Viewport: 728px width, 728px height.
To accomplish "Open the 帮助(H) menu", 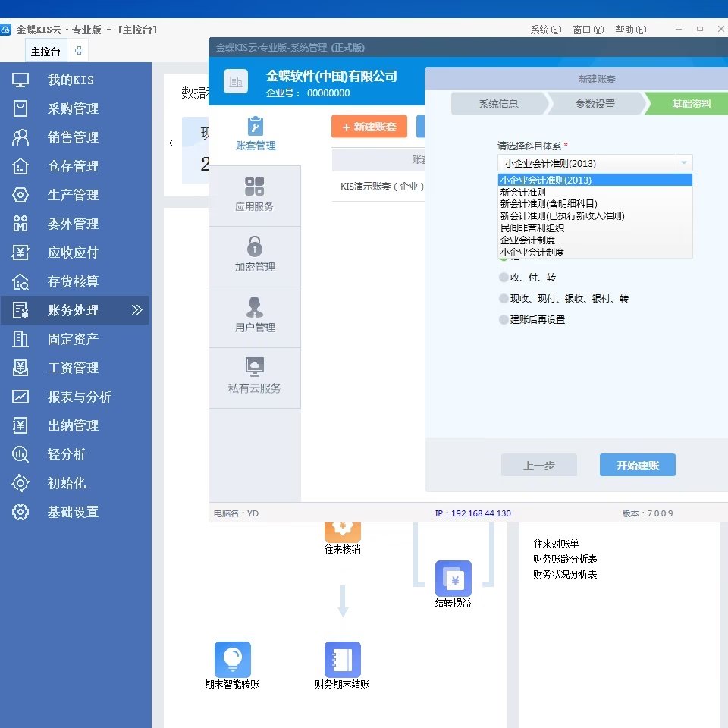I will [x=630, y=30].
